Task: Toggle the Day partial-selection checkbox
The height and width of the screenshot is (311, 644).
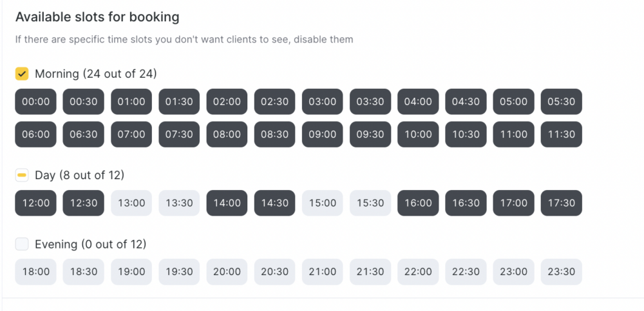Action: tap(22, 175)
